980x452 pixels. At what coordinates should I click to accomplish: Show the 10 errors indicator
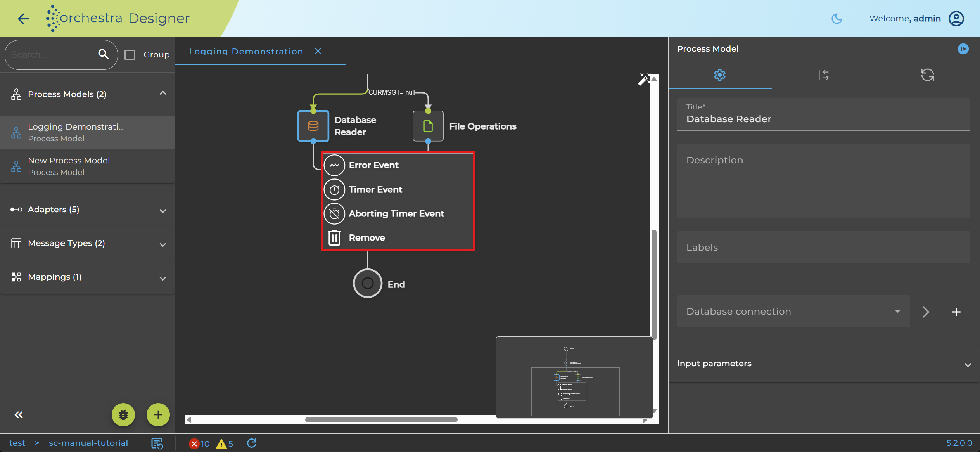click(199, 443)
